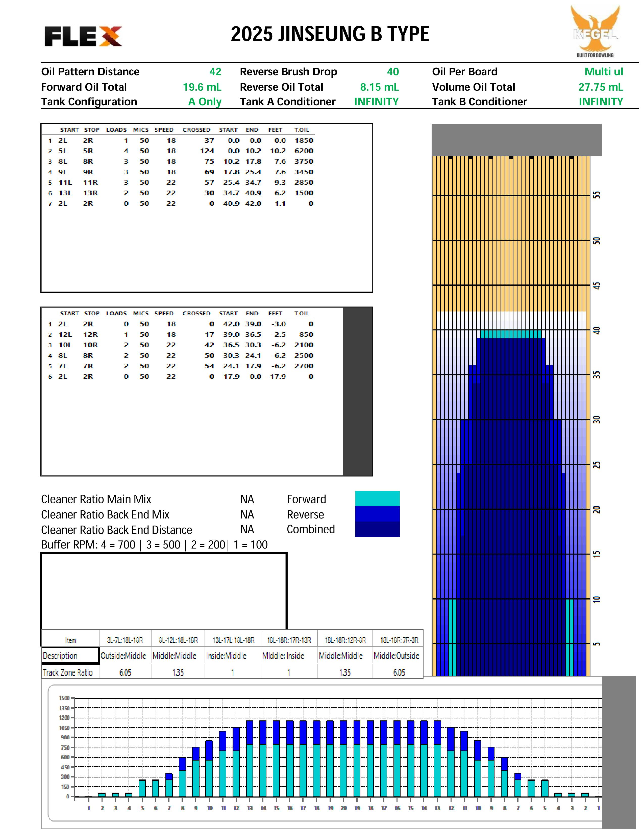The width and height of the screenshot is (644, 833).
Task: Click the 18L-18R:7R-3R column header
Action: 399,640
